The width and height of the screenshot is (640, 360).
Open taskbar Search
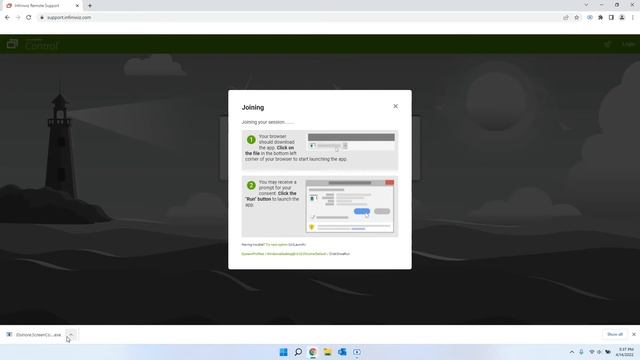298,352
